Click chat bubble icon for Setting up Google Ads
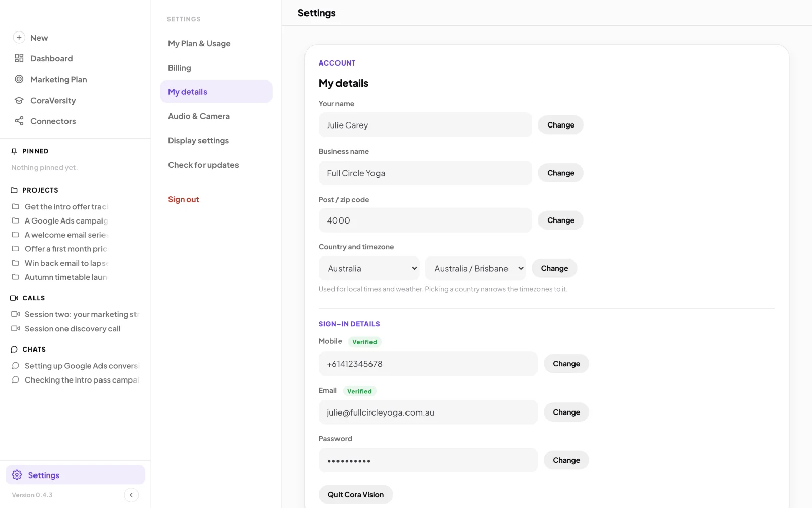The width and height of the screenshot is (812, 508). click(x=16, y=366)
